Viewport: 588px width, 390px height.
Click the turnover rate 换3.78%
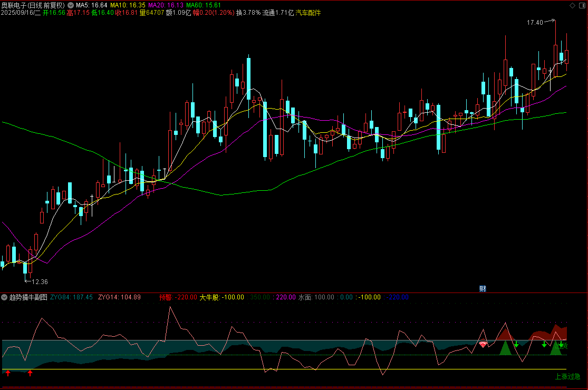(x=248, y=13)
